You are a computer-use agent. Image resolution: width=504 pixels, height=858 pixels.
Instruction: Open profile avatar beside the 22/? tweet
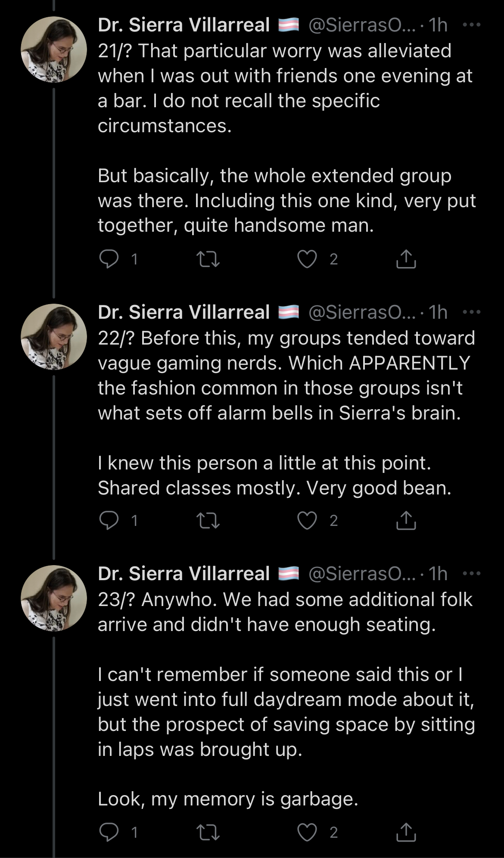tap(54, 336)
